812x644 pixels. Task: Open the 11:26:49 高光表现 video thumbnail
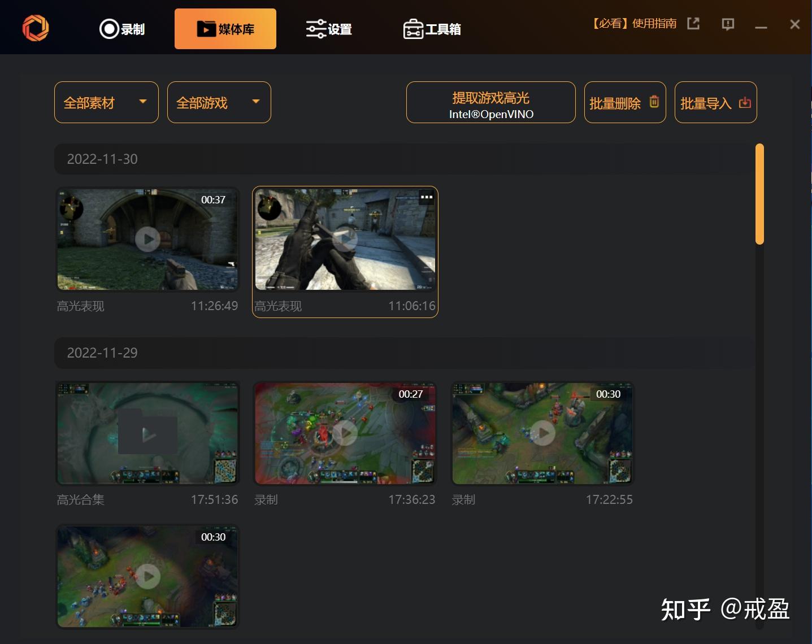click(147, 240)
